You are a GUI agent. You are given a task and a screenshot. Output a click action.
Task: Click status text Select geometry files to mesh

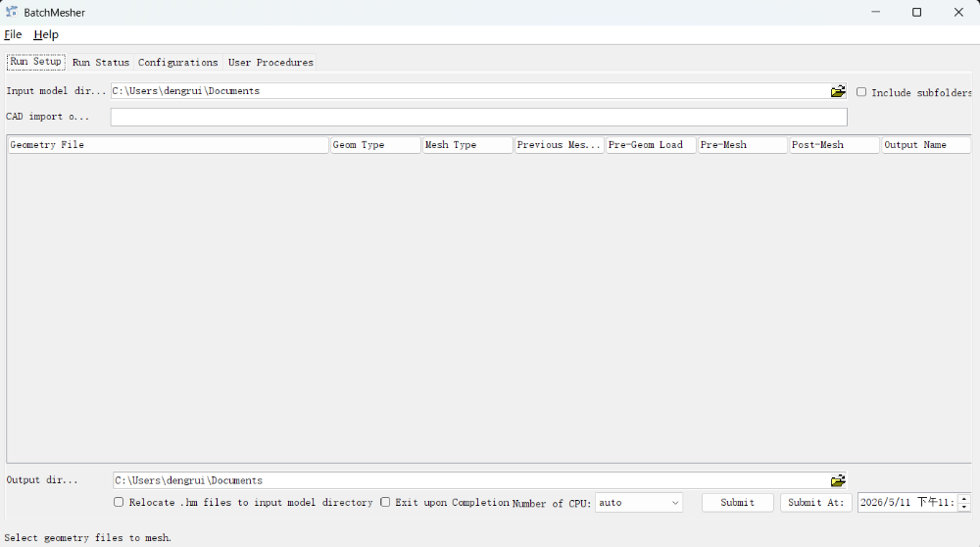pyautogui.click(x=87, y=537)
